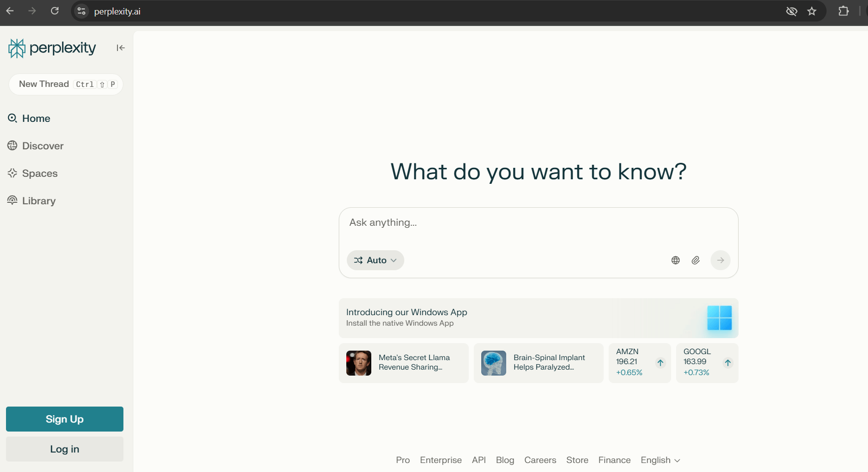Click the Sign Up button

[x=64, y=419]
